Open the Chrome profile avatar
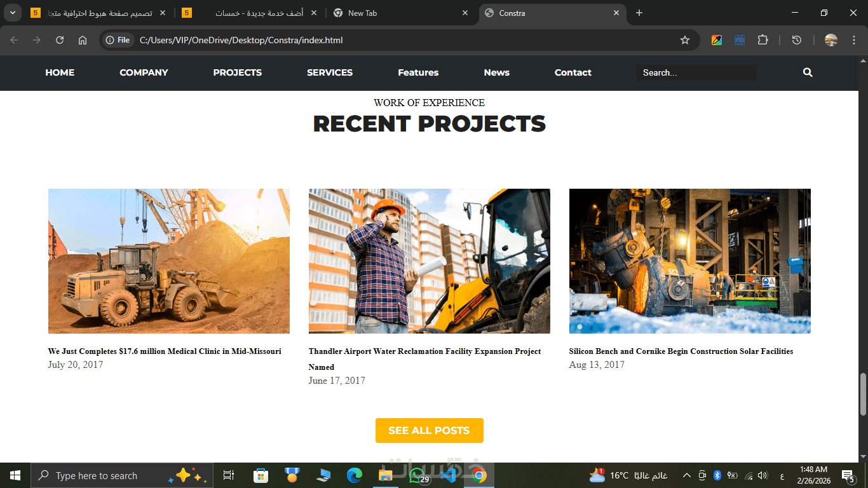This screenshot has width=868, height=488. 831,40
